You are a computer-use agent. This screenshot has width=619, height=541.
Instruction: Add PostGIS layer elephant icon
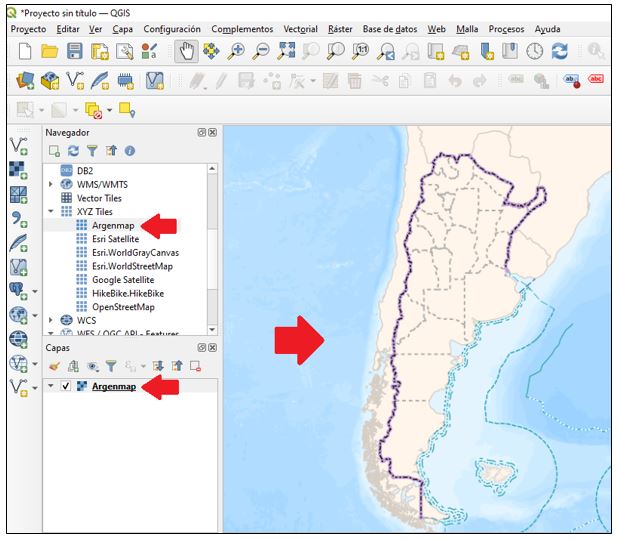pos(17,291)
